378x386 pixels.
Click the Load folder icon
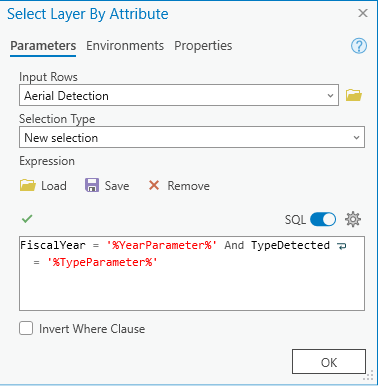click(27, 185)
